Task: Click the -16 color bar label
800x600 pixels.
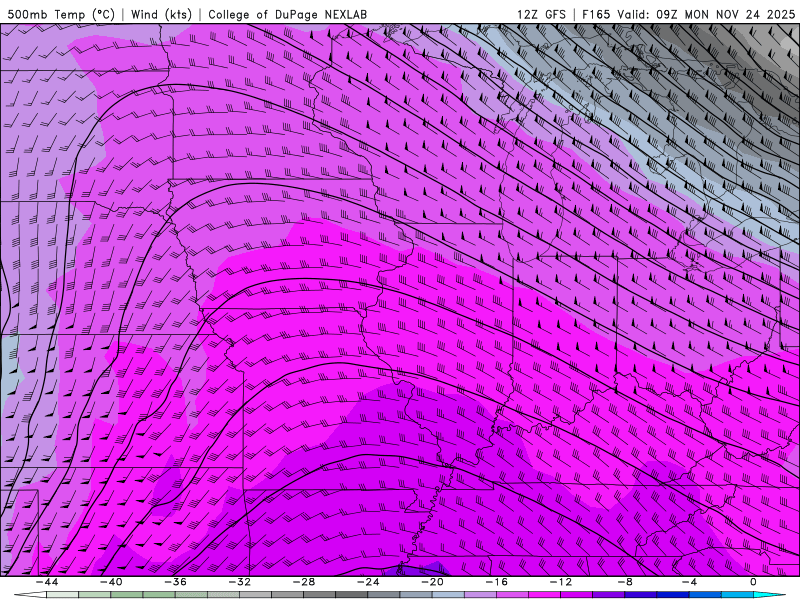Action: pos(496,582)
